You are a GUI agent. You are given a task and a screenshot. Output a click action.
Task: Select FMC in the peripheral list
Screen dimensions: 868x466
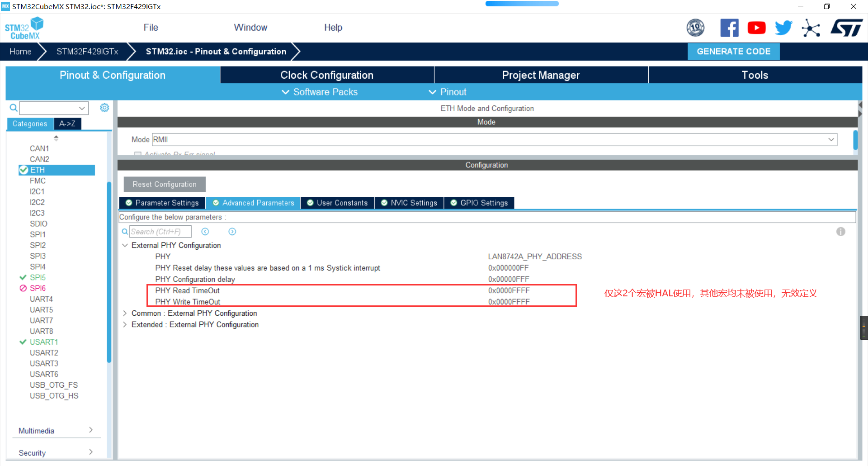[38, 181]
